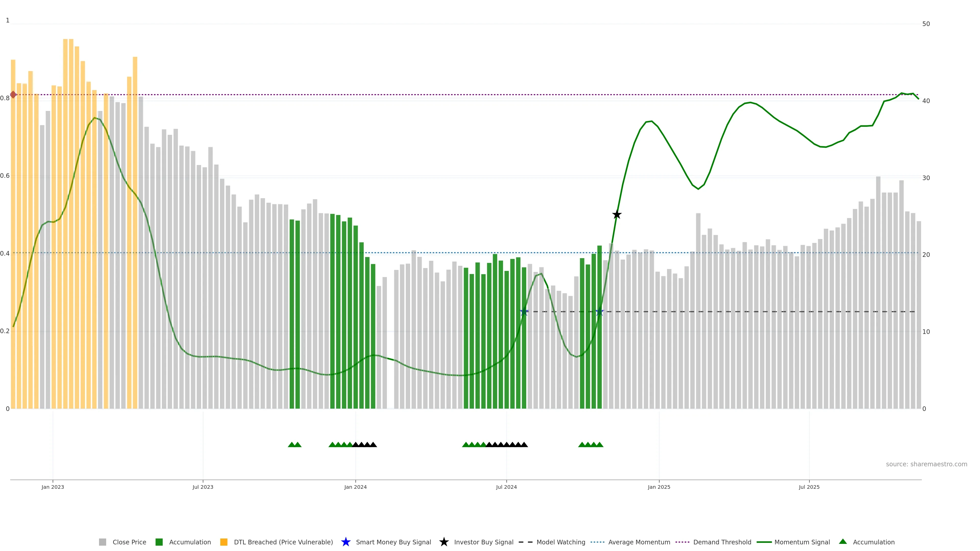Click the second blue Smart Money star on the chart

599,312
